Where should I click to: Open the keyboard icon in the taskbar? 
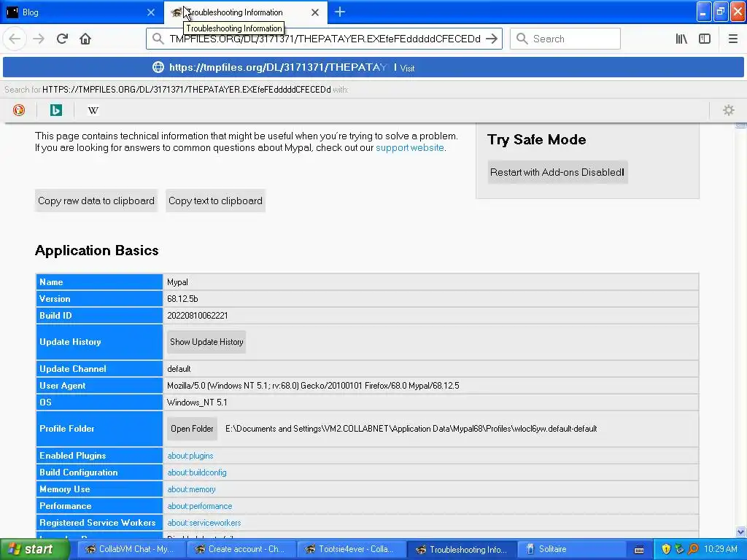coord(639,550)
